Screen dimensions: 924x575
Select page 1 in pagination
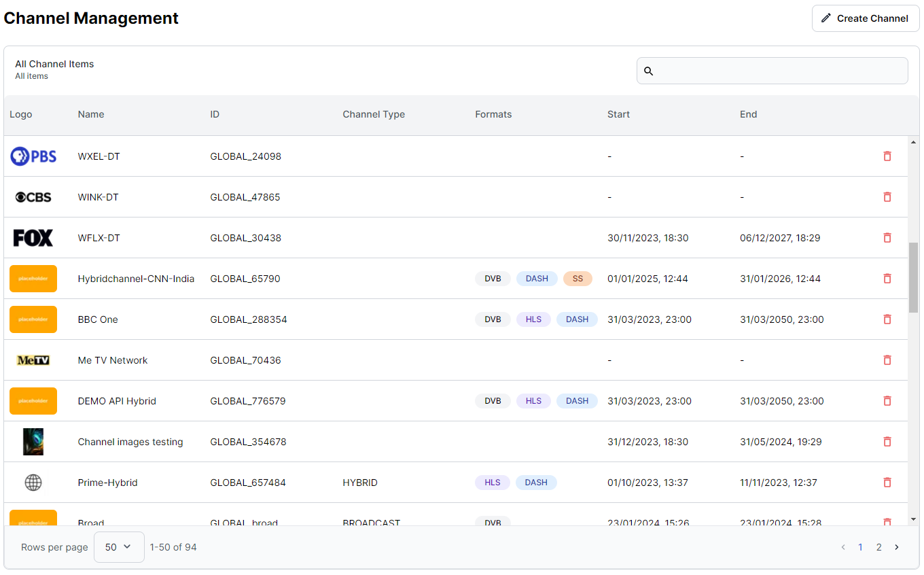click(860, 547)
